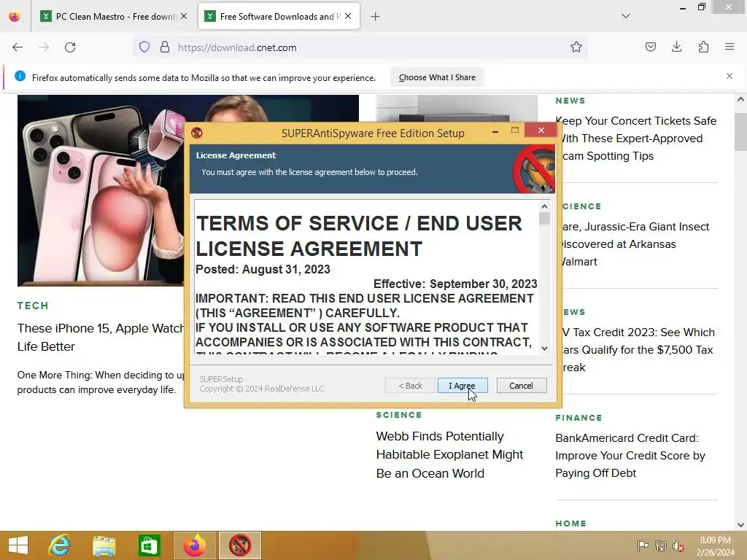This screenshot has height=560, width=747.
Task: Dismiss the Firefox data notification bar
Action: click(729, 76)
